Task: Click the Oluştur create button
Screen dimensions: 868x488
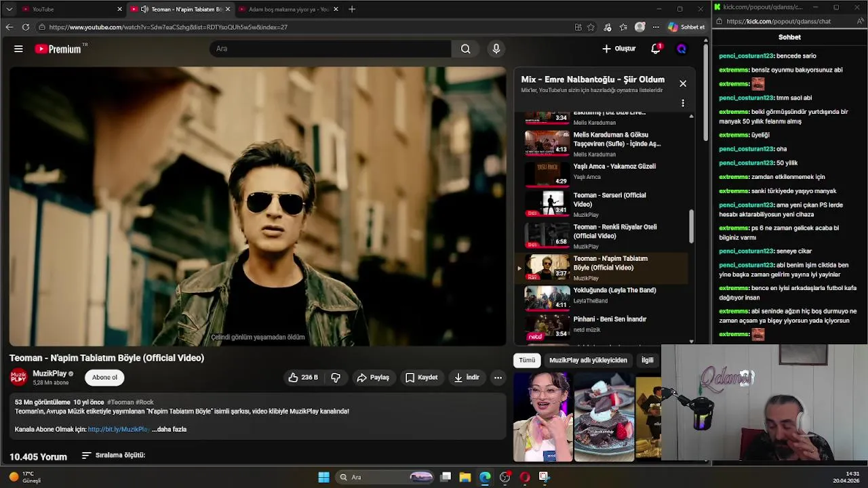Action: 619,49
